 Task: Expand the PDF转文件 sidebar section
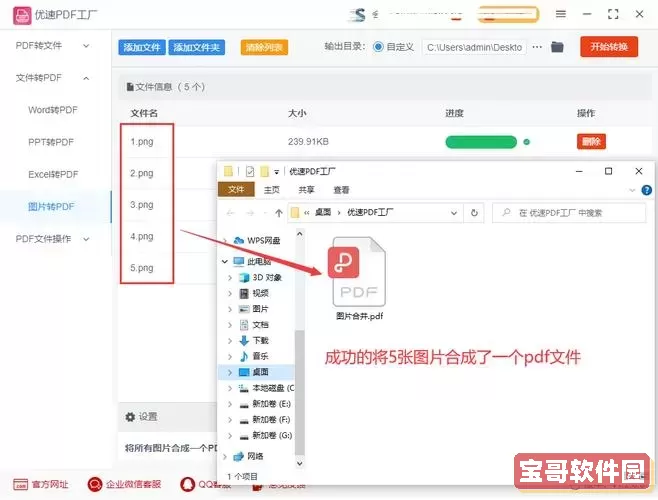tap(85, 46)
